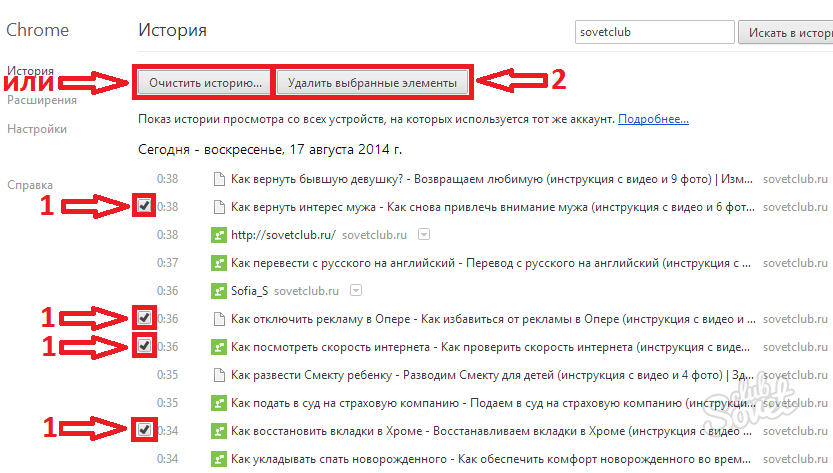Click favicon of 'Как укладывать спать новорожденного'
This screenshot has height=473, width=833.
pos(219,459)
